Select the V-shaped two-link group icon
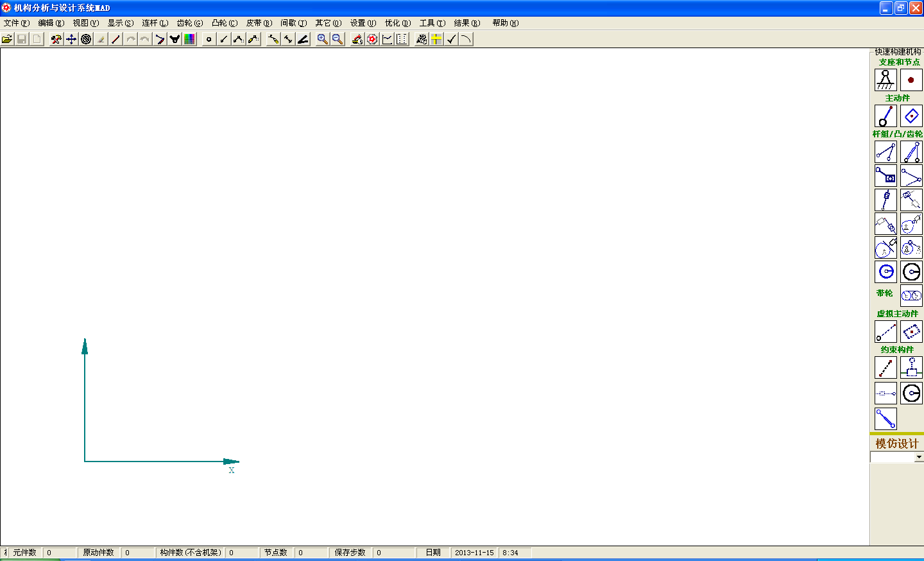Screen dimensions: 924x561 [911, 176]
